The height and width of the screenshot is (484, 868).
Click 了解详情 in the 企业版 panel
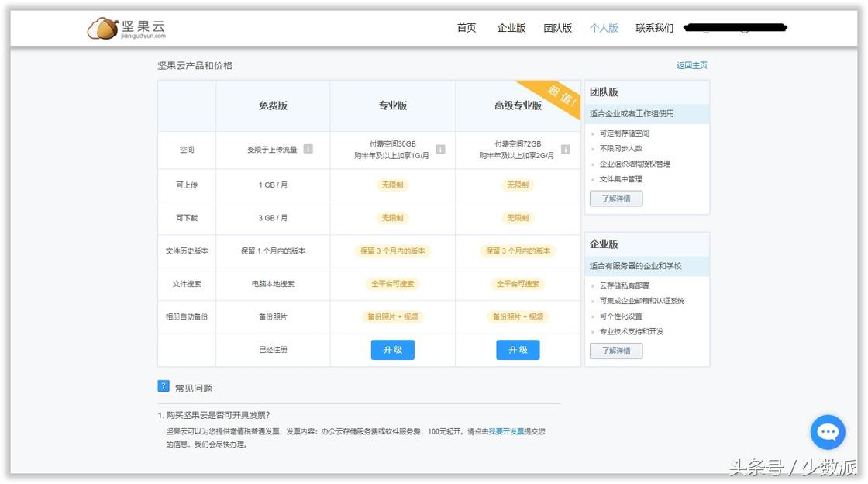coord(616,351)
